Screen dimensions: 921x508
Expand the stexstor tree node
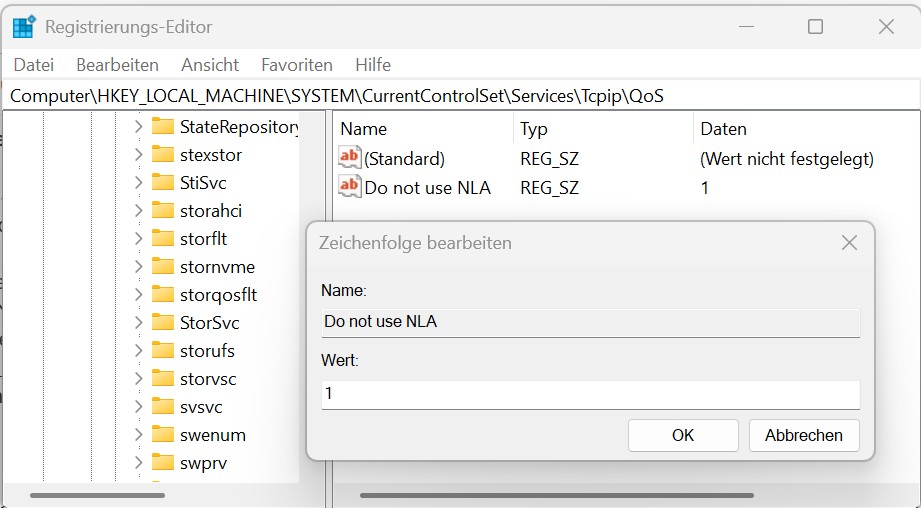(139, 154)
